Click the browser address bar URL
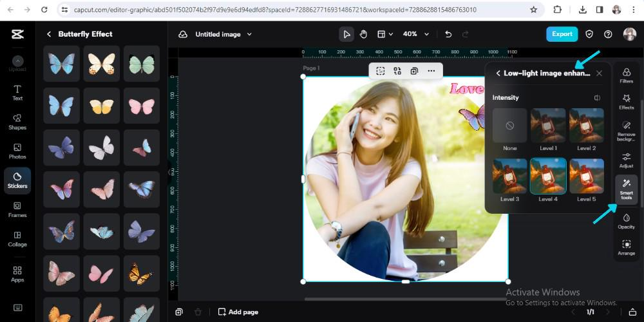 coord(275,10)
